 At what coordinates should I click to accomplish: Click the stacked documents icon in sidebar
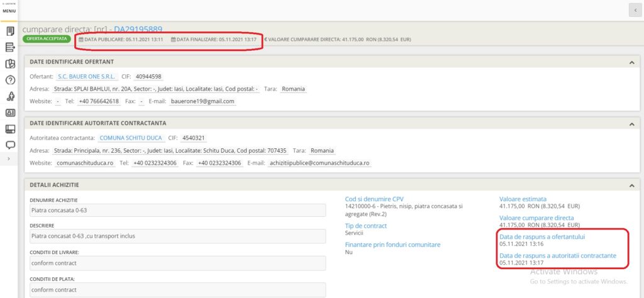[9, 63]
